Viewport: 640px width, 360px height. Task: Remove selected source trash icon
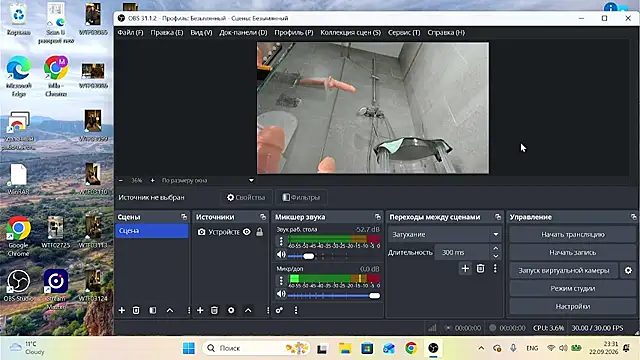[x=214, y=310]
